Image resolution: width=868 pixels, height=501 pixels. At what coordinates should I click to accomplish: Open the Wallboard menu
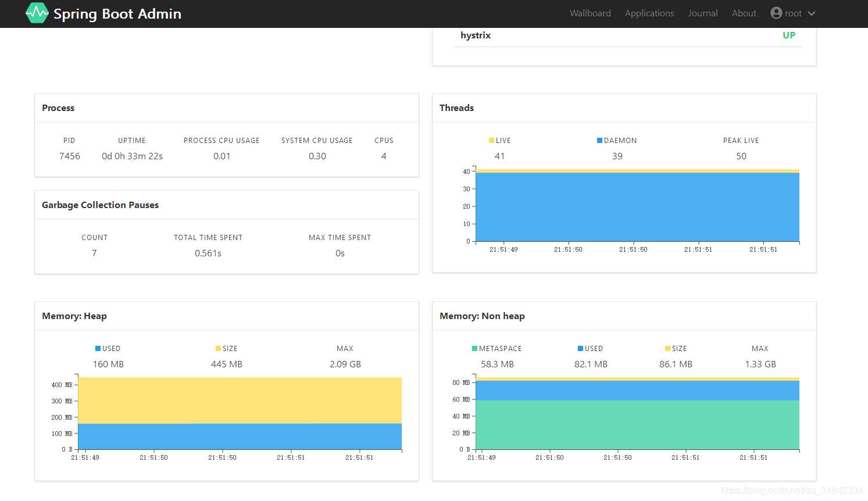[x=590, y=13]
